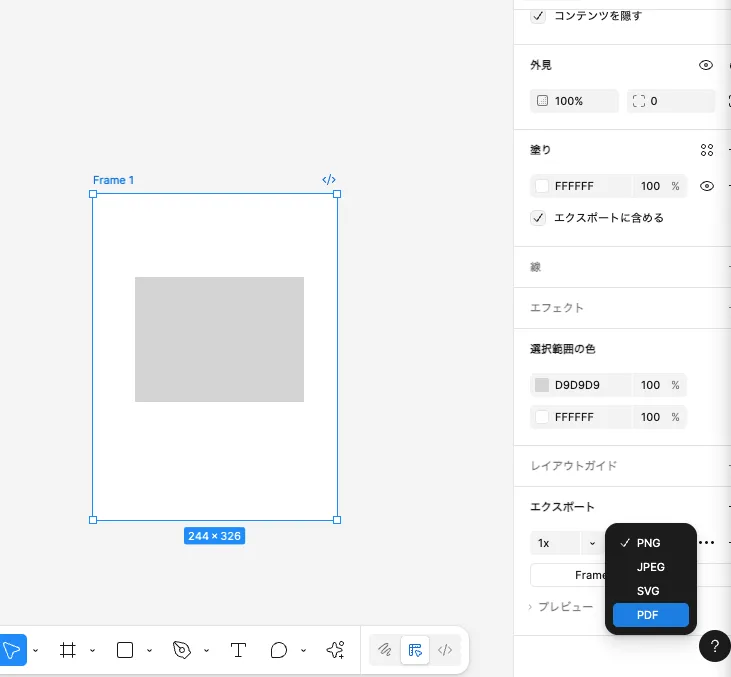This screenshot has height=677, width=731.
Task: Select the Move tool in the toolbar
Action: tap(11, 650)
